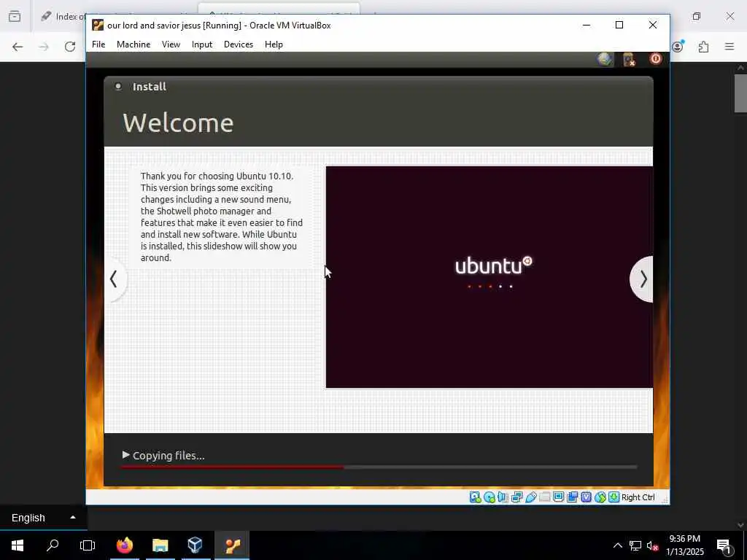Open Firefox hamburger application menu
The image size is (747, 560).
(729, 47)
